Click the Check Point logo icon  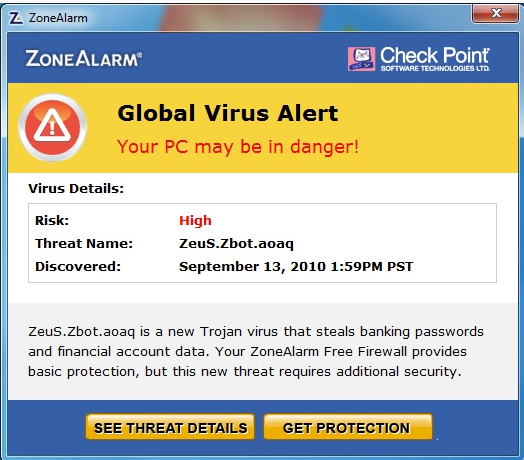361,59
